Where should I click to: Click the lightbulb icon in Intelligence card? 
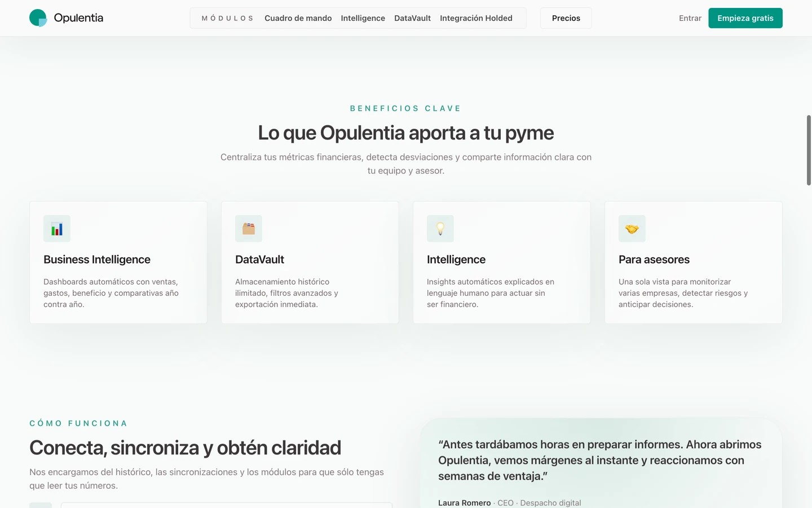click(440, 229)
